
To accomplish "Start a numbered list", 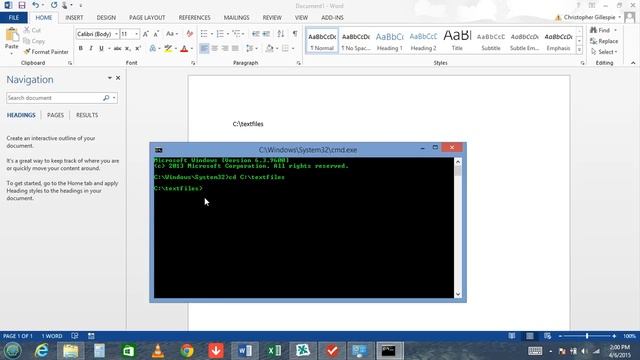I will [x=220, y=34].
